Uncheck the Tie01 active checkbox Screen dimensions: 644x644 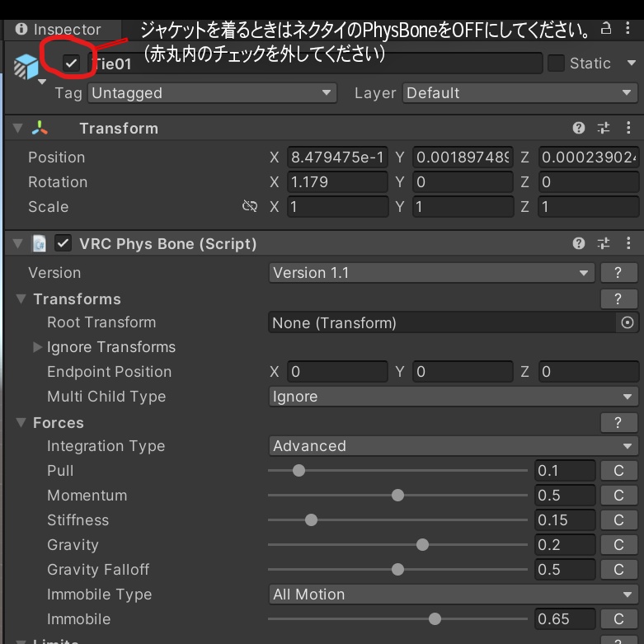[x=72, y=63]
